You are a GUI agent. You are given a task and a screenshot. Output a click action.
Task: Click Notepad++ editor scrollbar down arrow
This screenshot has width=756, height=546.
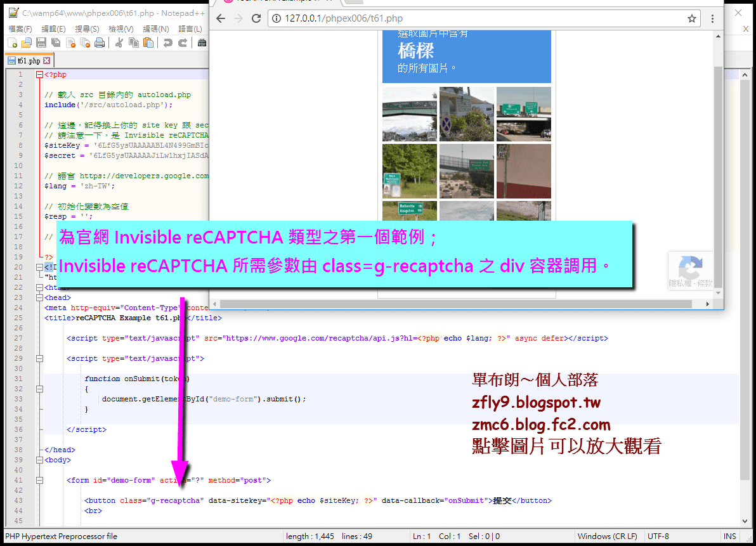pos(745,521)
